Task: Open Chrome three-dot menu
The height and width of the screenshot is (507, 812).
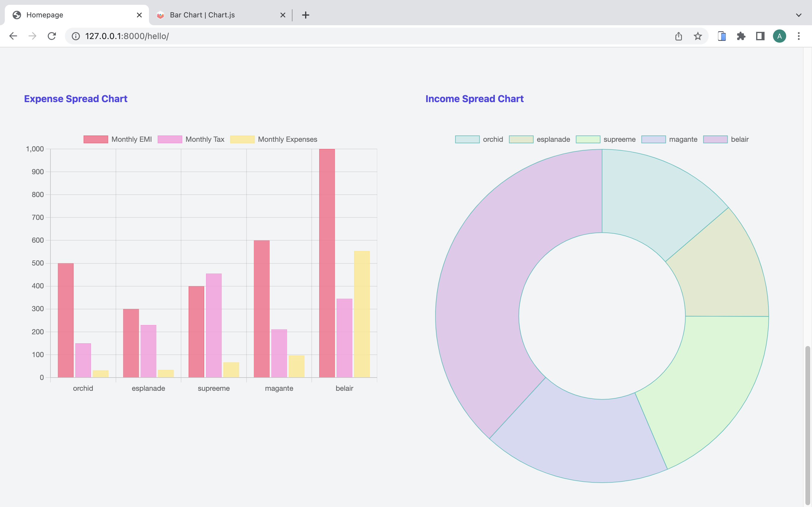Action: (798, 36)
